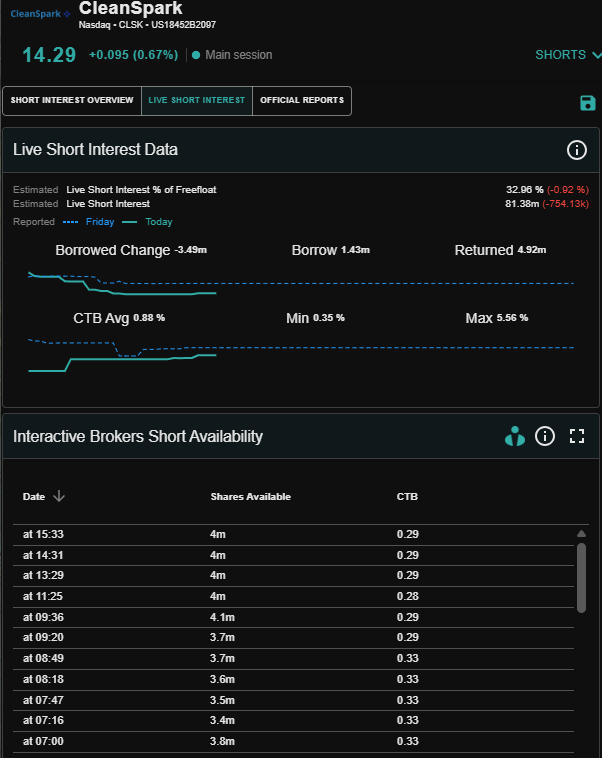Image resolution: width=602 pixels, height=758 pixels.
Task: Click the 0.28 CTB value
Action: coord(408,596)
